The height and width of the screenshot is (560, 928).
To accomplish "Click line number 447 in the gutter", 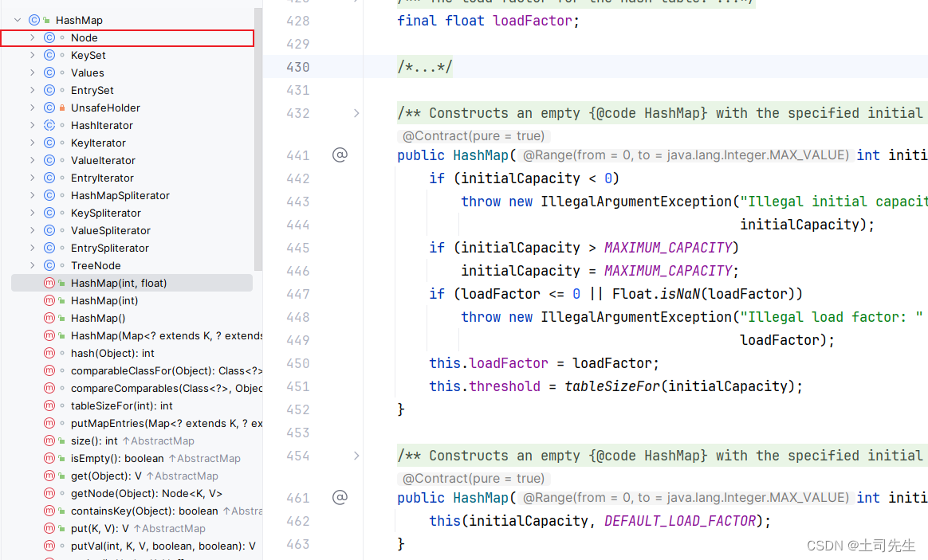I will point(297,294).
